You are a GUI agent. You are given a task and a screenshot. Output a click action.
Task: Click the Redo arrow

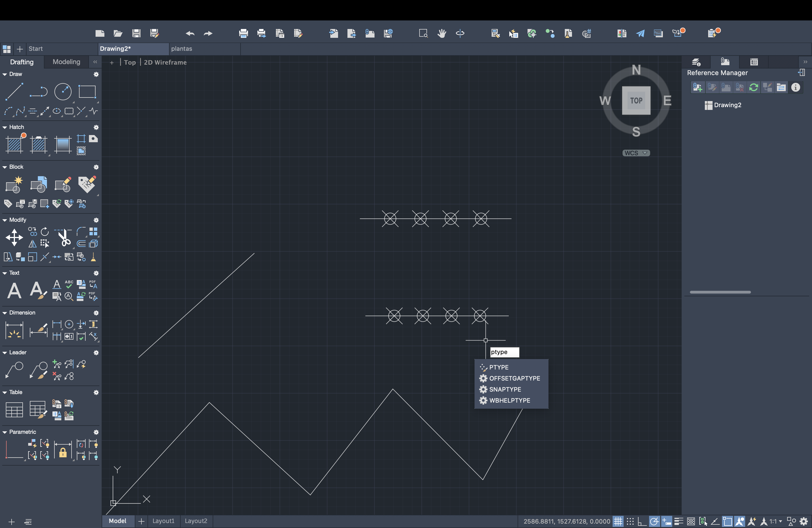[x=208, y=33]
